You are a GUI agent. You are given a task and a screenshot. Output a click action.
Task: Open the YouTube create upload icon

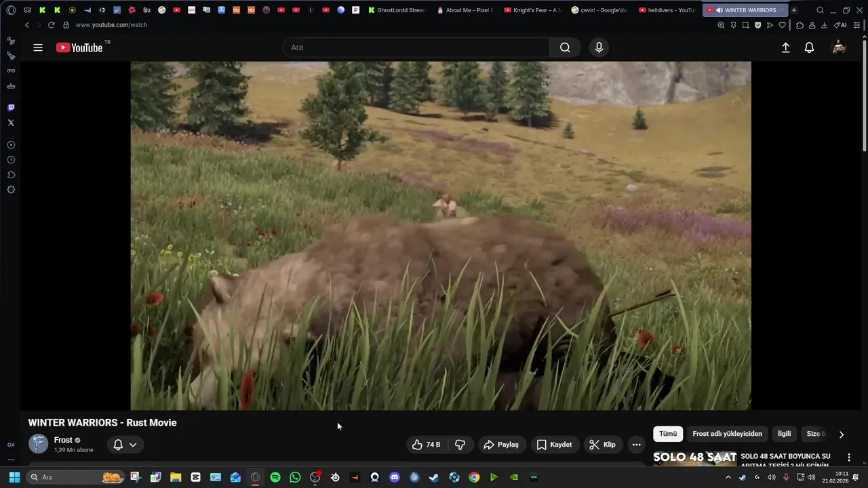[785, 47]
